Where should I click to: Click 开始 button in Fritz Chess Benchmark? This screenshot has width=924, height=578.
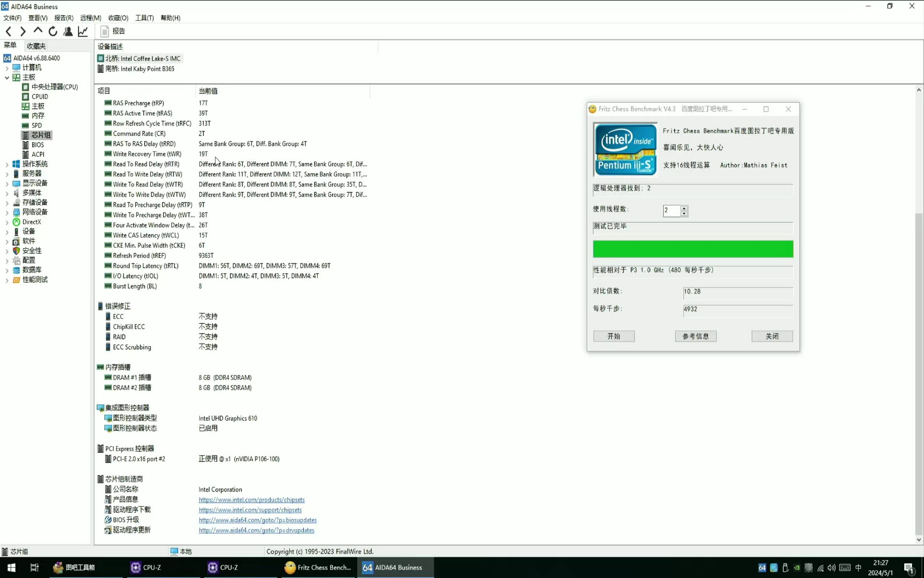[x=614, y=336]
